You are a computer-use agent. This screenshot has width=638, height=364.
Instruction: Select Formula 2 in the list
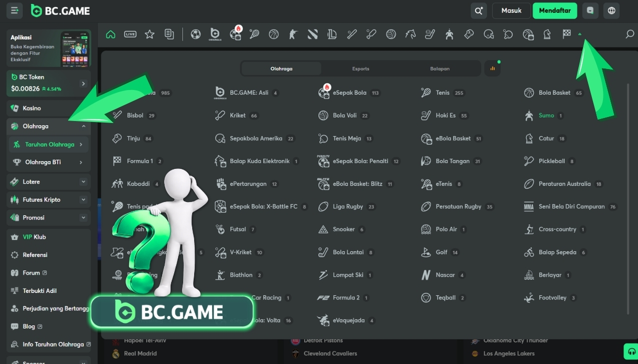[x=343, y=297]
